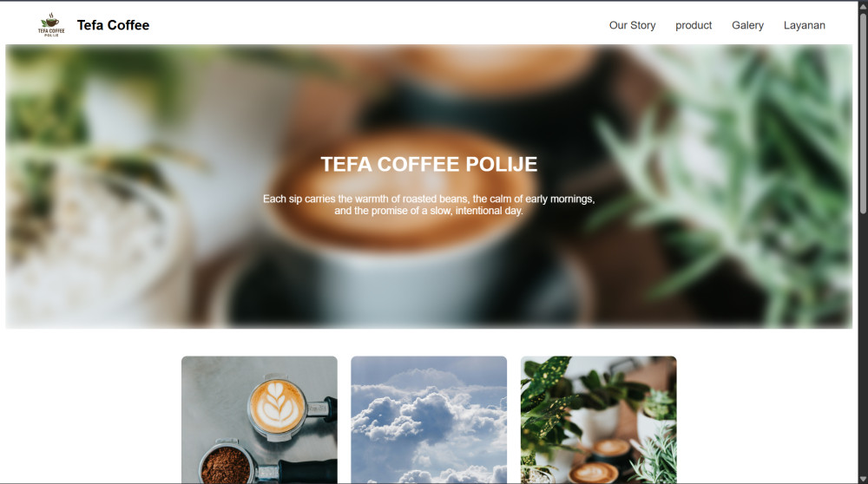Click the Tefa Coffee Polije logo icon

tap(51, 25)
